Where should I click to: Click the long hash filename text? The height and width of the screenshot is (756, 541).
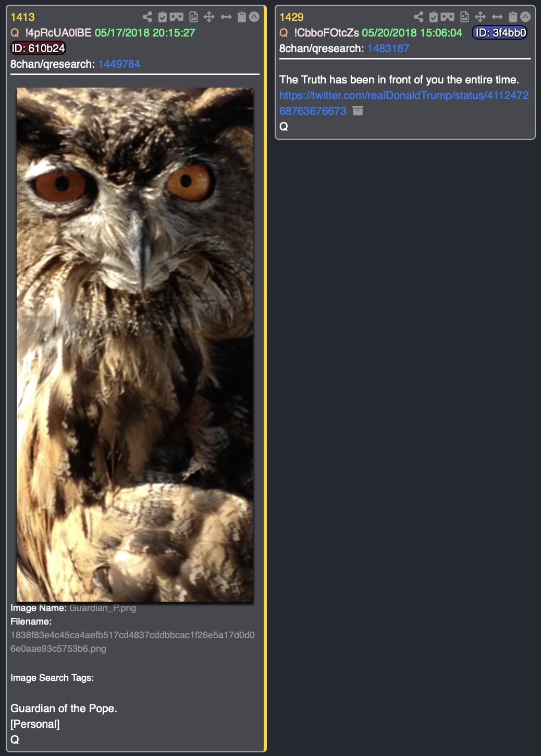[x=132, y=642]
